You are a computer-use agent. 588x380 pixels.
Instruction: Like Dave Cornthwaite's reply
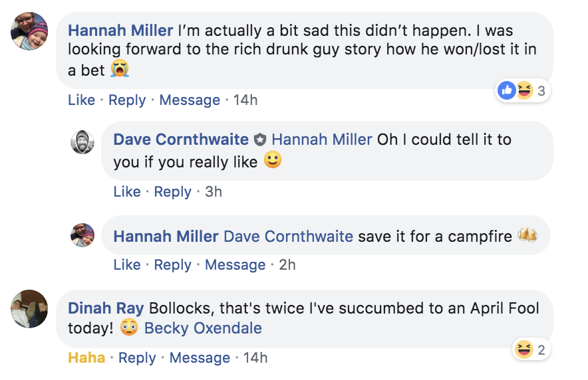pos(127,192)
